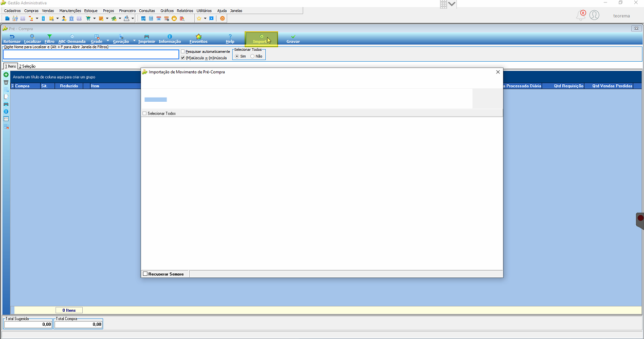Click the Qtd Requisição column header

point(564,86)
